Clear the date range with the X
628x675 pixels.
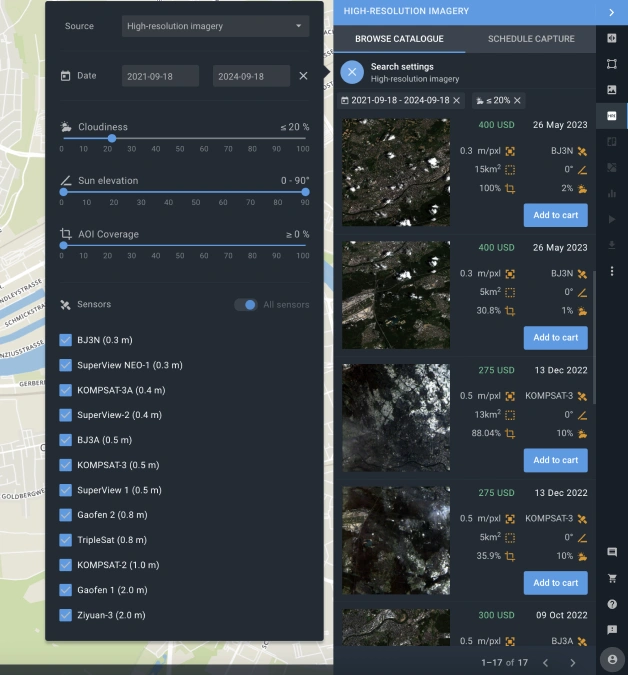303,76
